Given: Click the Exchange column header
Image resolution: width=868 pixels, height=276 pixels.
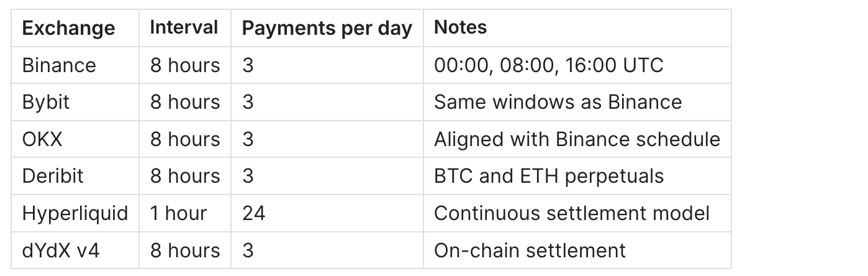Looking at the screenshot, I should coord(68,28).
